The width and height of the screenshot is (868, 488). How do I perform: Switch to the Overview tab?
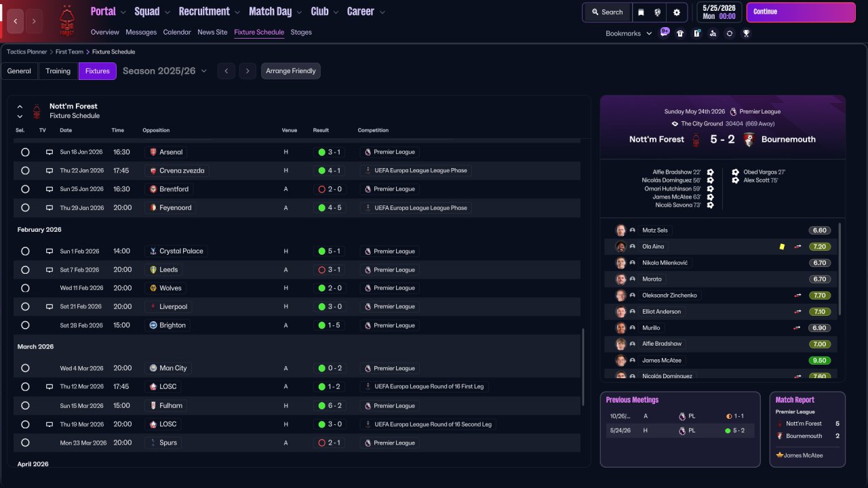104,33
